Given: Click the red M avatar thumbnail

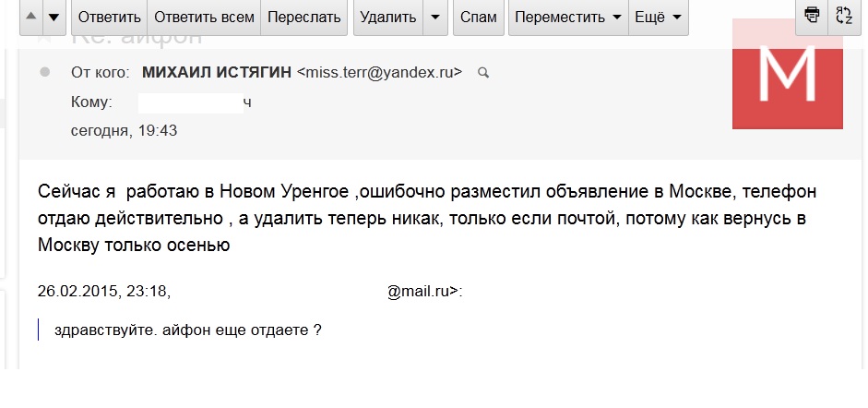Looking at the screenshot, I should (787, 74).
